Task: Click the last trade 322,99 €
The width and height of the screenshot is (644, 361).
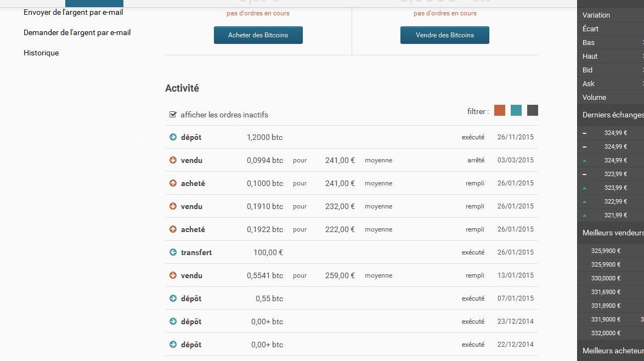Action: (615, 201)
